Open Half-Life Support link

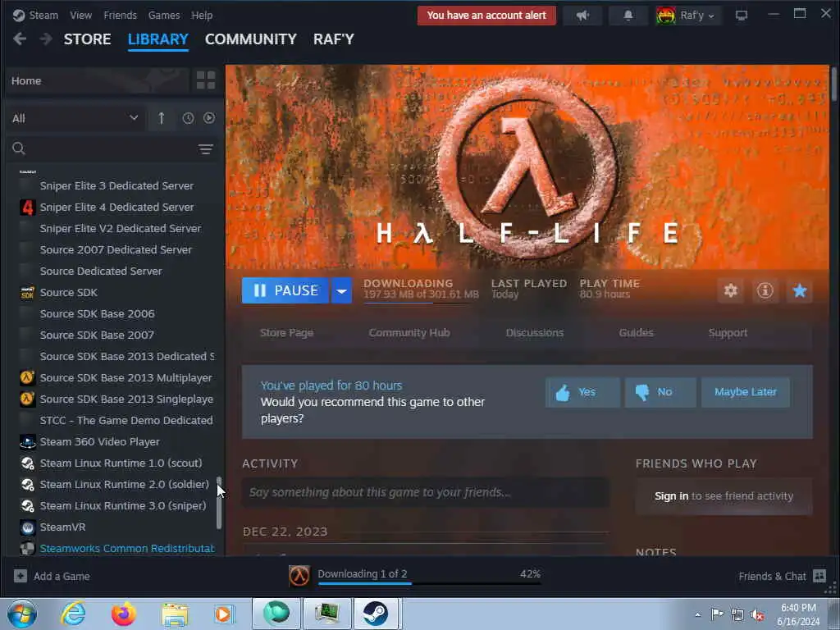[x=728, y=333]
